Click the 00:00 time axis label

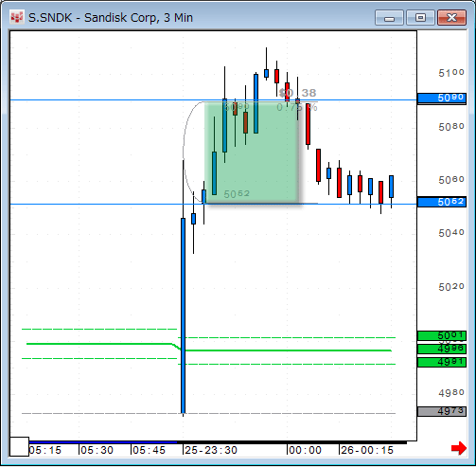pos(305,450)
